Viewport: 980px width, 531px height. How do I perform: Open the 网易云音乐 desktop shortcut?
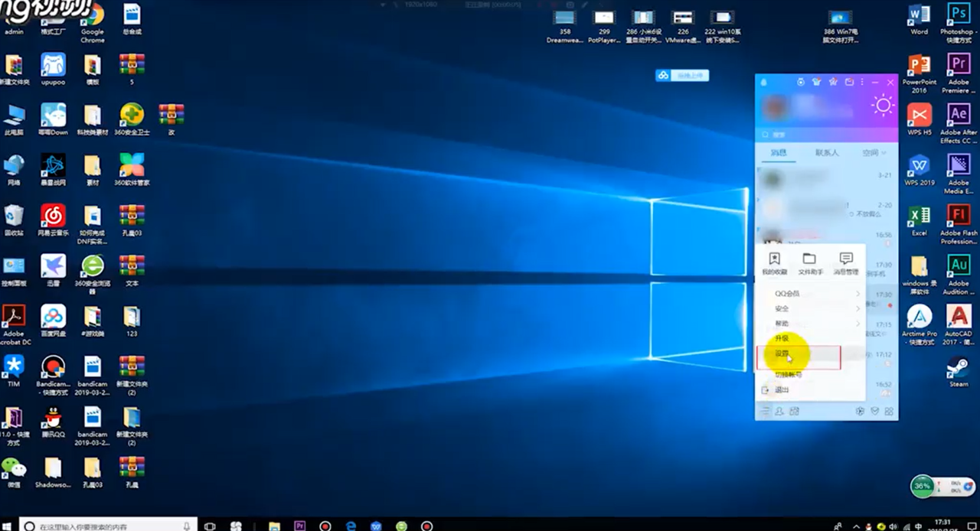[x=53, y=220]
